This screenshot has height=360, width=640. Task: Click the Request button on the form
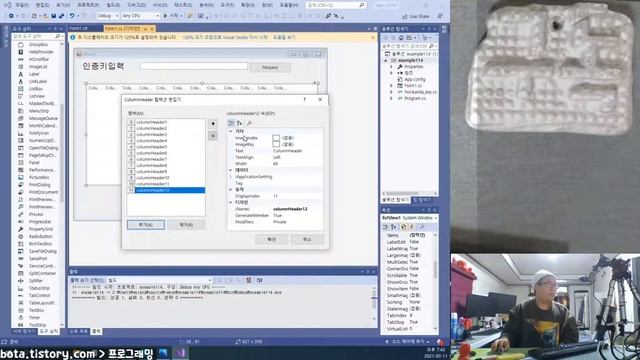pyautogui.click(x=270, y=67)
